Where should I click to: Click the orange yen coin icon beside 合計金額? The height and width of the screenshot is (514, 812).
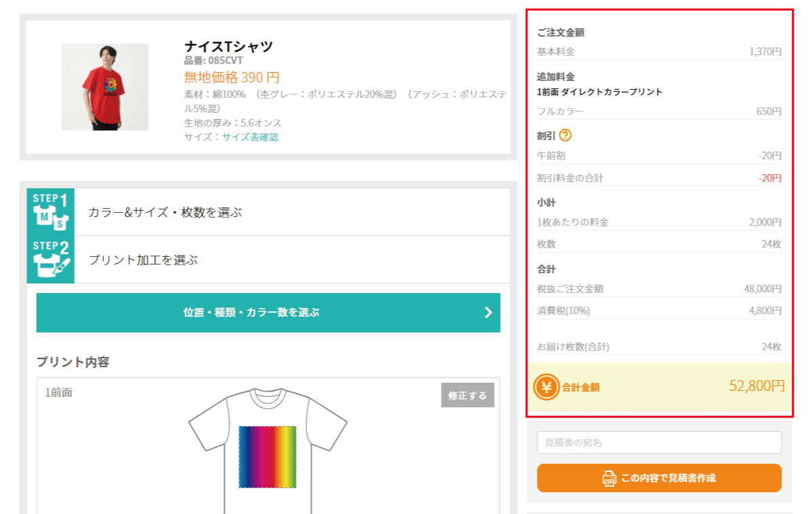(546, 386)
